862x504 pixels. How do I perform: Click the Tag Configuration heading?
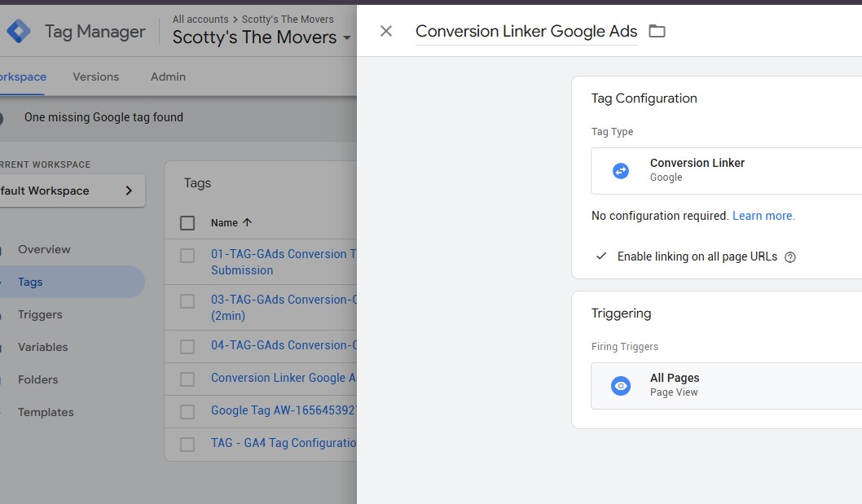[644, 99]
